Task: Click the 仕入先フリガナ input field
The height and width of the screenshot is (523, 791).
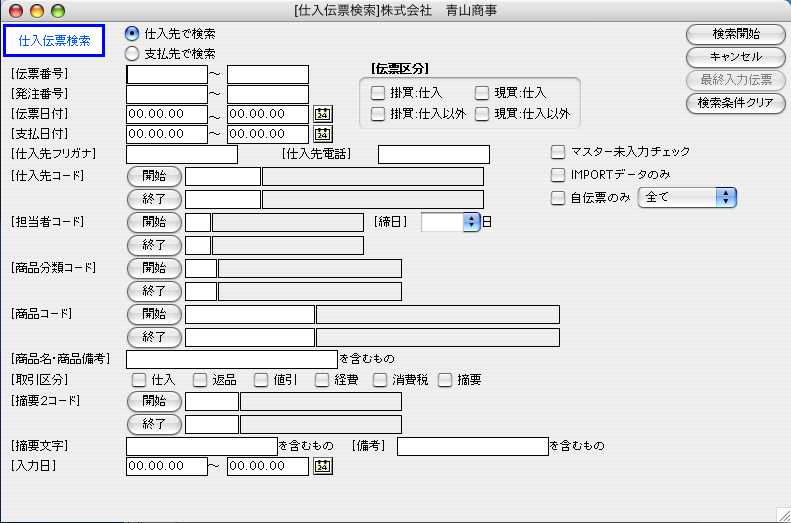Action: (182, 154)
